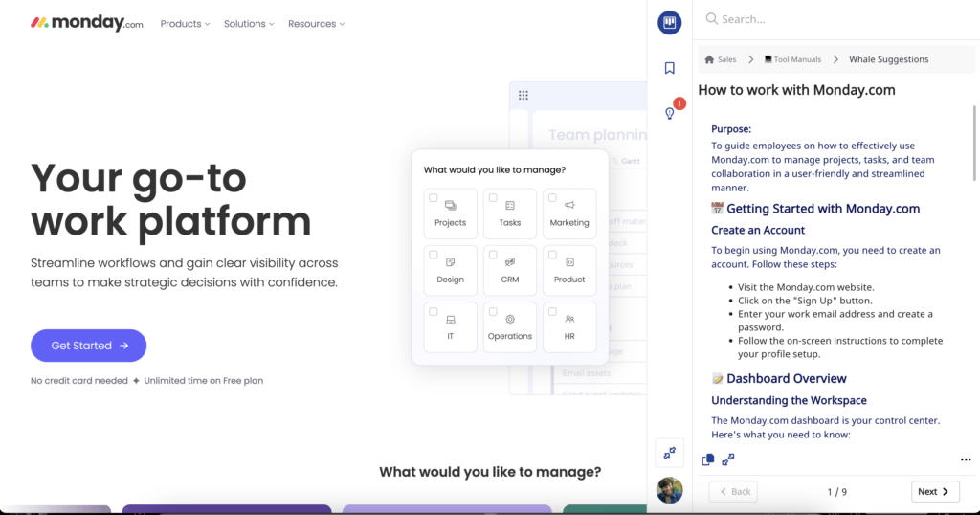Image resolution: width=980 pixels, height=515 pixels.
Task: Open the three-dot more options menu
Action: point(965,459)
